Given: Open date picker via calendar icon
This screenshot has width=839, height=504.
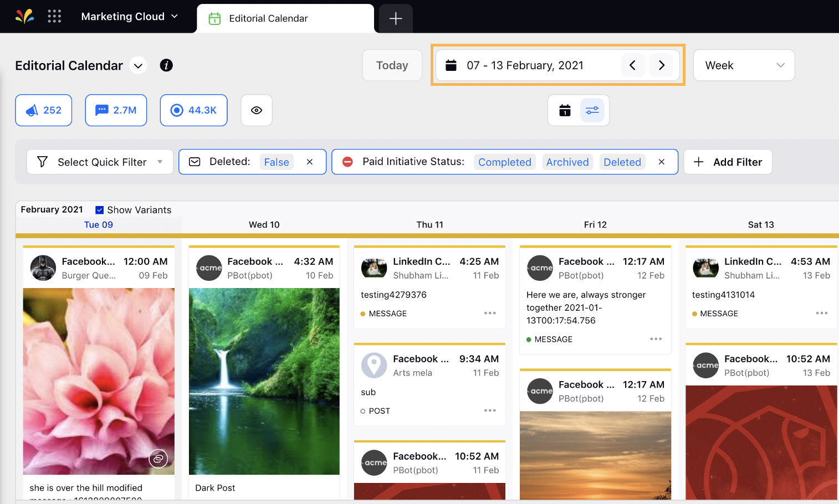Looking at the screenshot, I should [x=451, y=65].
